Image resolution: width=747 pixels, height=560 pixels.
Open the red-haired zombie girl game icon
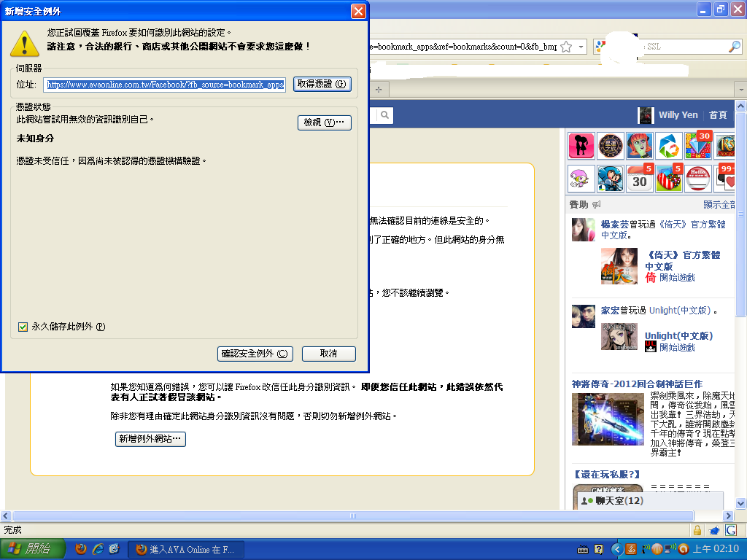pyautogui.click(x=640, y=145)
